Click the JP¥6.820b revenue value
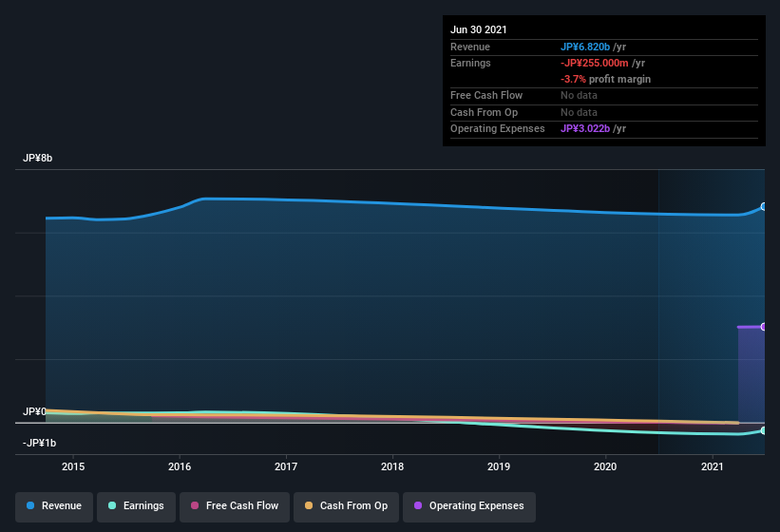 coord(585,47)
